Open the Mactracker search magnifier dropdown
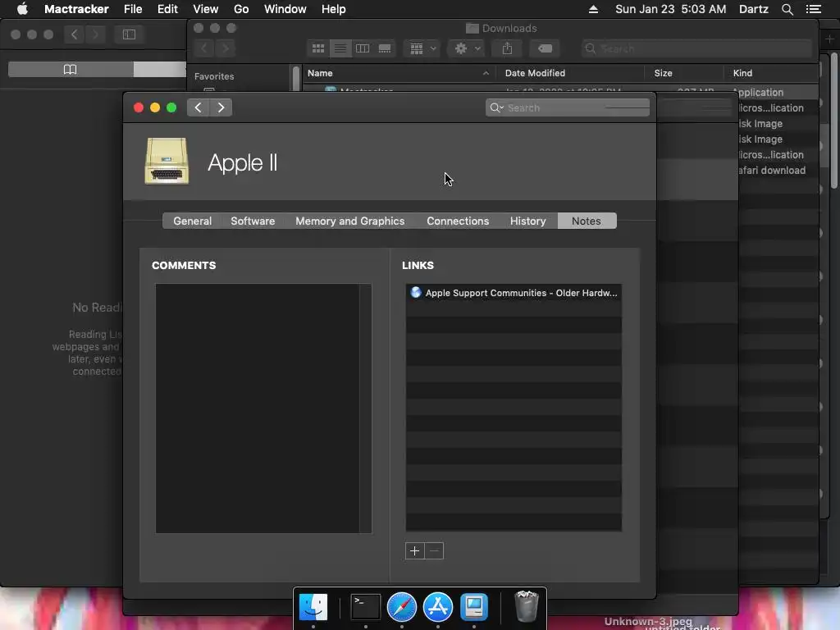Screen dimensions: 840x630 (x=496, y=107)
